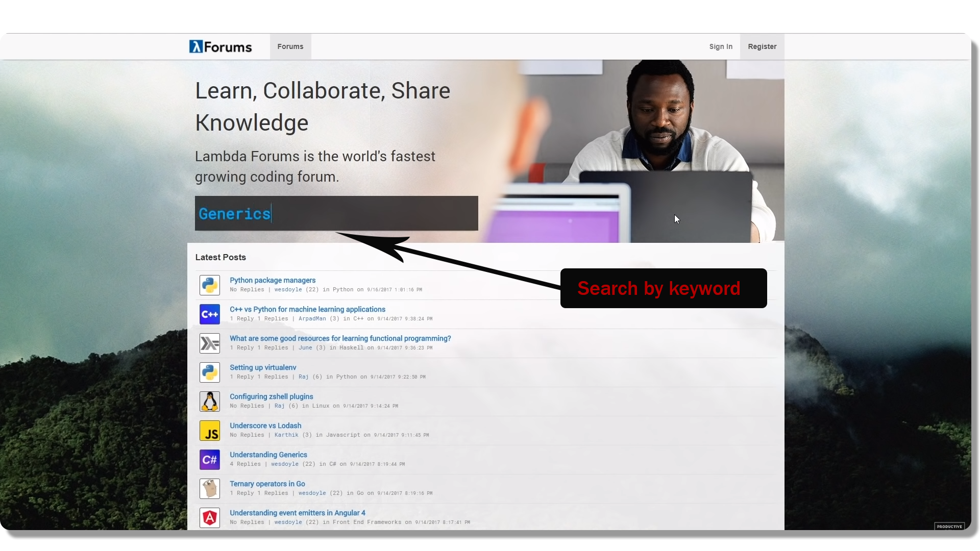The width and height of the screenshot is (980, 551).
Task: Select the Forums navigation tab
Action: click(x=290, y=46)
